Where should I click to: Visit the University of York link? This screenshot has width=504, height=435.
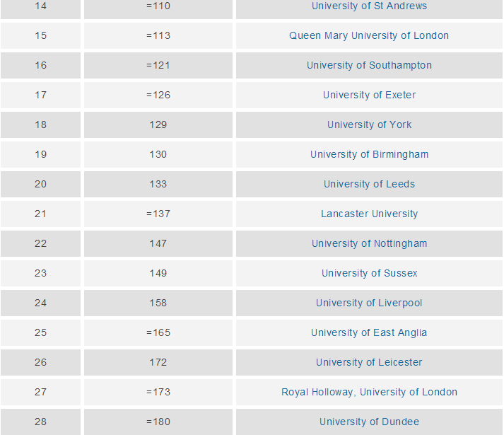[369, 125]
